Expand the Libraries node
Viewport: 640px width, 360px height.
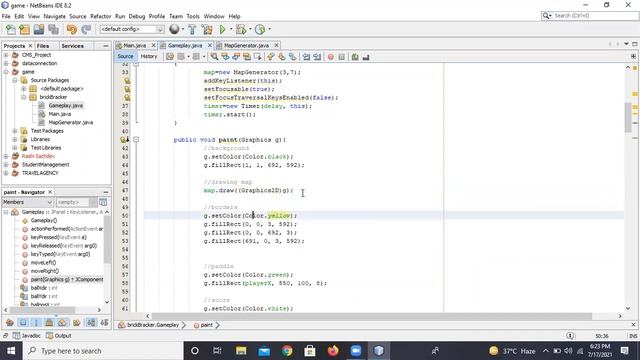click(x=15, y=139)
